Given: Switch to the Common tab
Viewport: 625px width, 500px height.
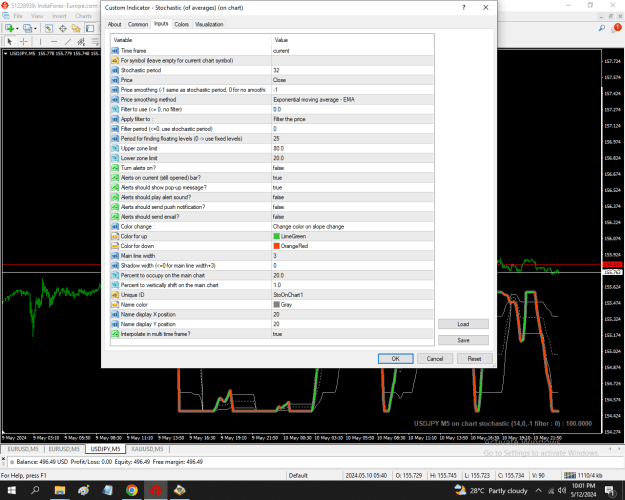Looking at the screenshot, I should tap(138, 24).
